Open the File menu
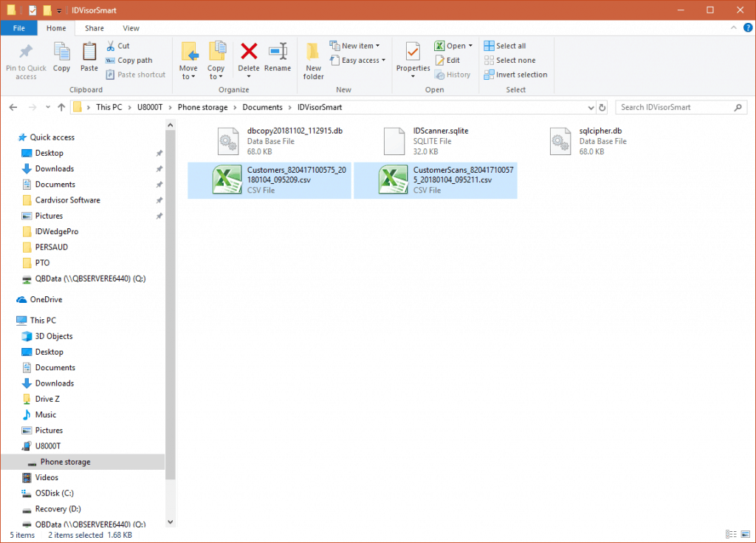The image size is (756, 543). 18,27
